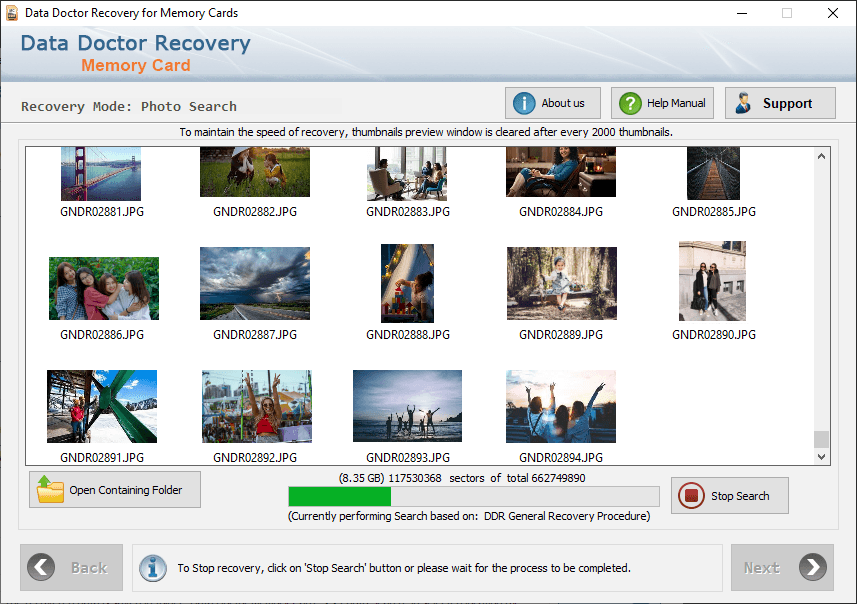The image size is (857, 604).
Task: Click the file name GNDR02886.JPG
Action: point(102,335)
